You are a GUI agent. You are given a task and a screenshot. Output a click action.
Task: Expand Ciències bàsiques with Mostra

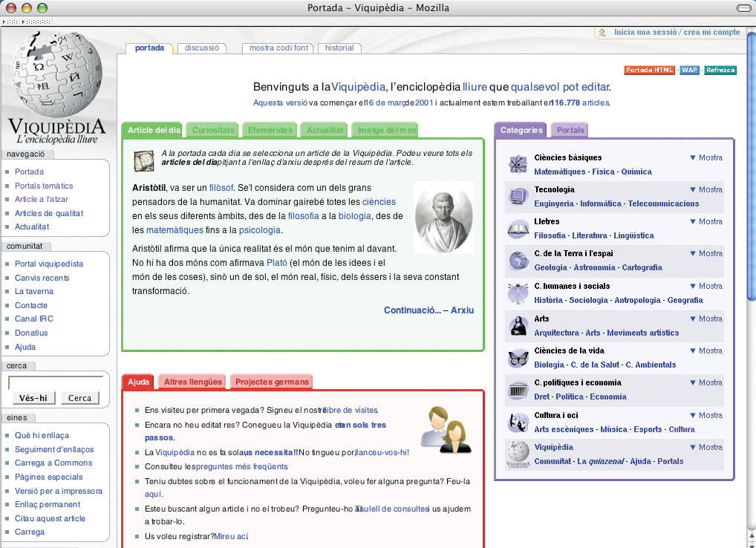click(706, 157)
